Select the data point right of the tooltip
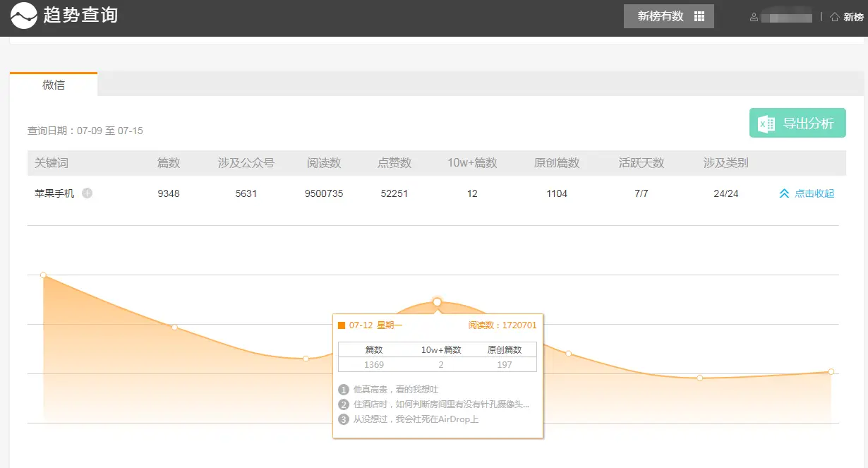The image size is (868, 468). [x=568, y=353]
